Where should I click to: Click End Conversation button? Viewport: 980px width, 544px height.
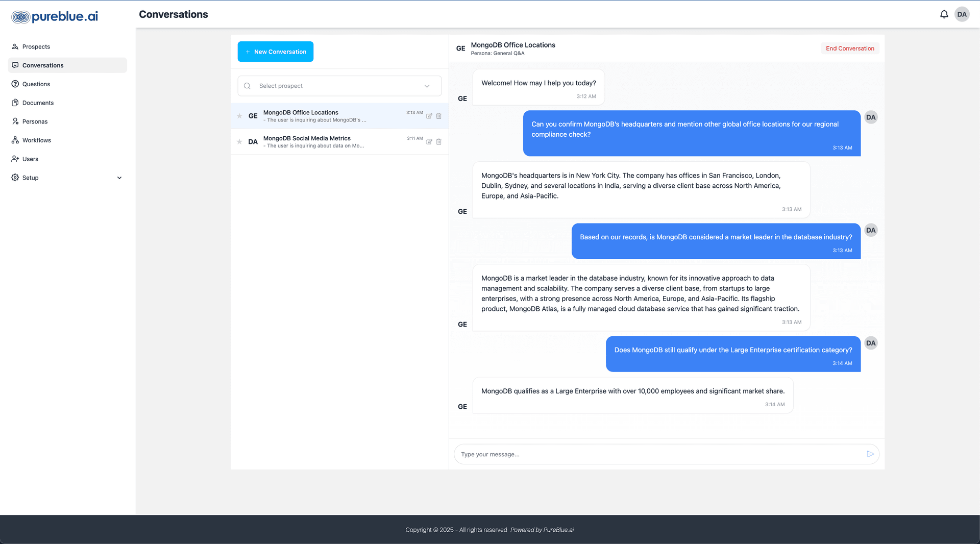(850, 48)
